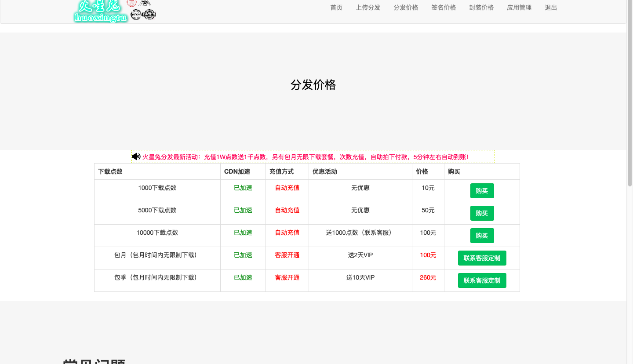Click the 分发价格 page heading
The image size is (633, 364).
click(313, 85)
